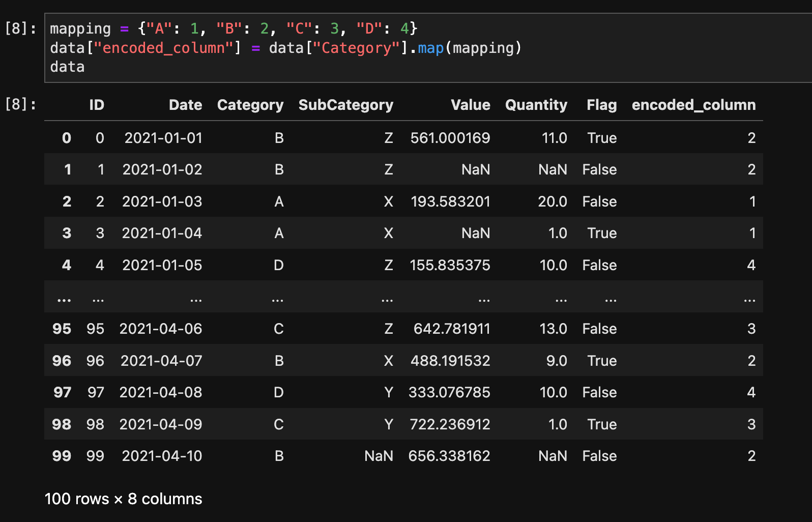
Task: Click the row index label 95
Action: click(62, 329)
